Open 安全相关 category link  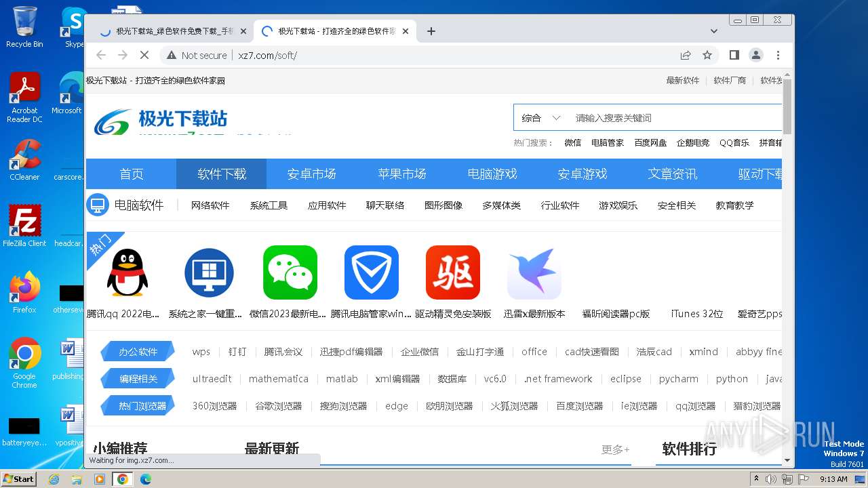[677, 205]
